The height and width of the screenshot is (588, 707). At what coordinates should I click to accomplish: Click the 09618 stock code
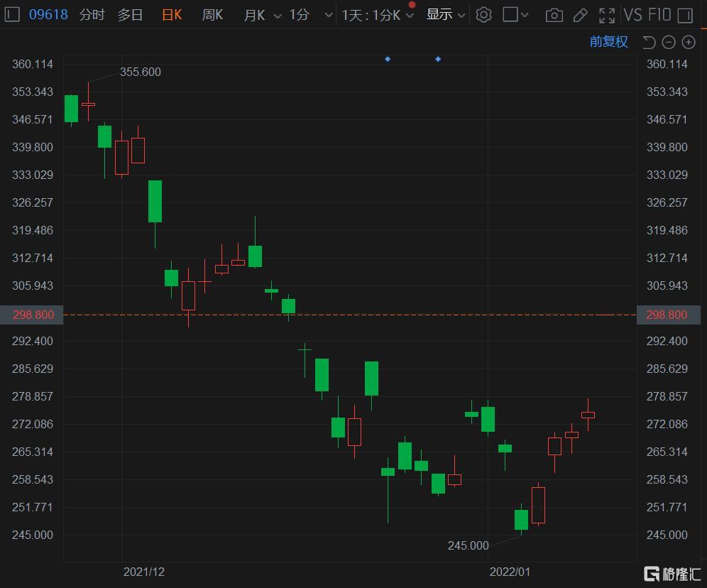coord(48,15)
